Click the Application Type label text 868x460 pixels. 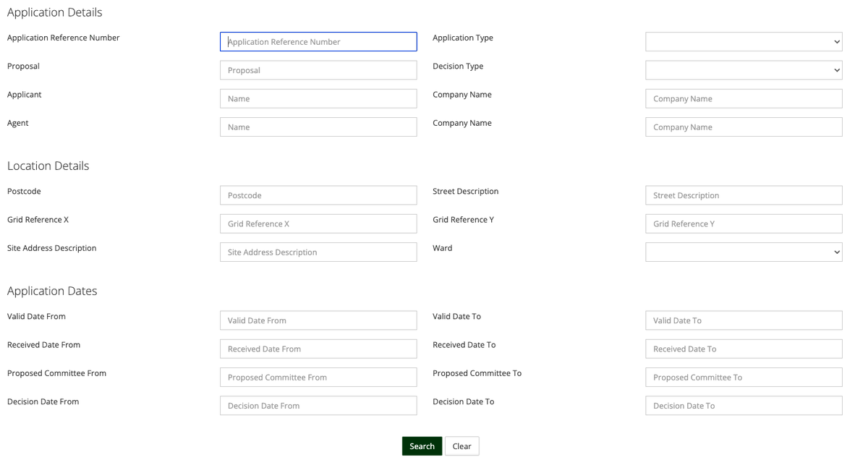click(x=463, y=38)
